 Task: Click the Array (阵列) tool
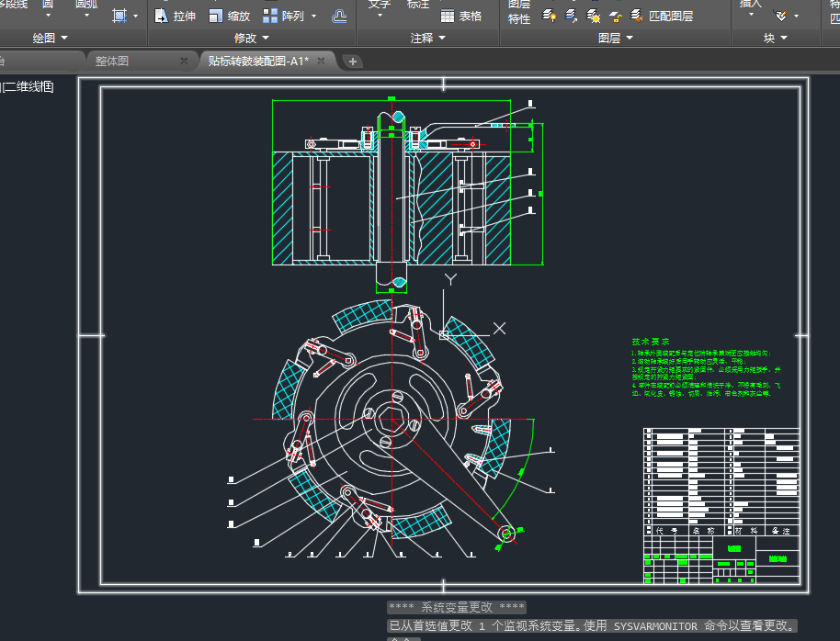coord(283,16)
